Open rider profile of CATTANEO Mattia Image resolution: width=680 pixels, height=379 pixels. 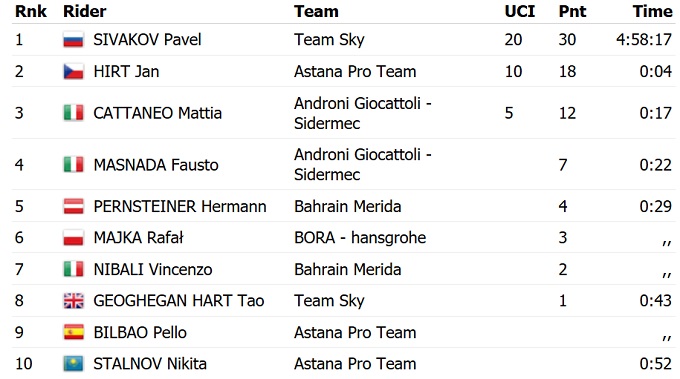pos(157,113)
